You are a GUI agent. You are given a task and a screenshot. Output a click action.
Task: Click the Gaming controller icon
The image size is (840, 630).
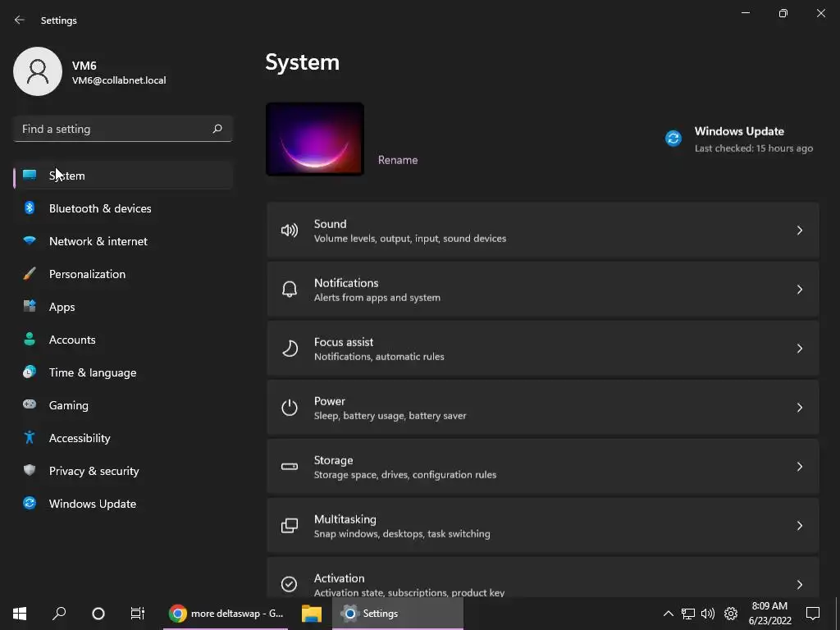[x=30, y=404]
